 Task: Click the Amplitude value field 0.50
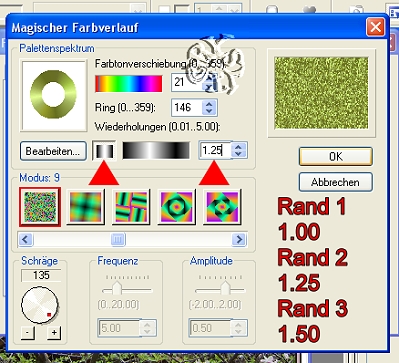pyautogui.click(x=209, y=328)
